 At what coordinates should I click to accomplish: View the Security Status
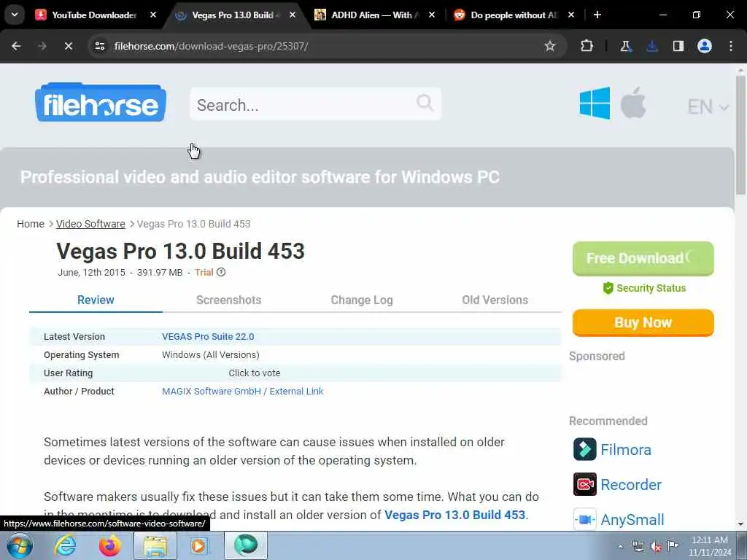click(644, 288)
